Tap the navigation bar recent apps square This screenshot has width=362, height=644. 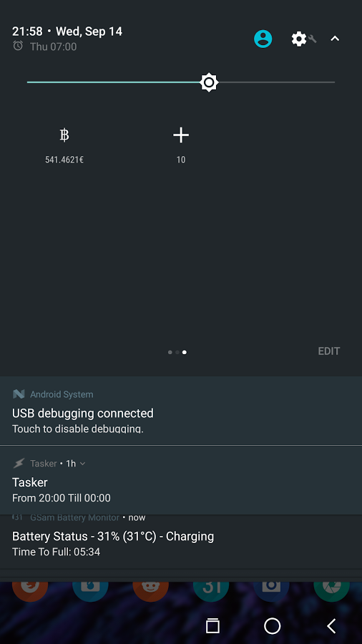[x=212, y=626]
